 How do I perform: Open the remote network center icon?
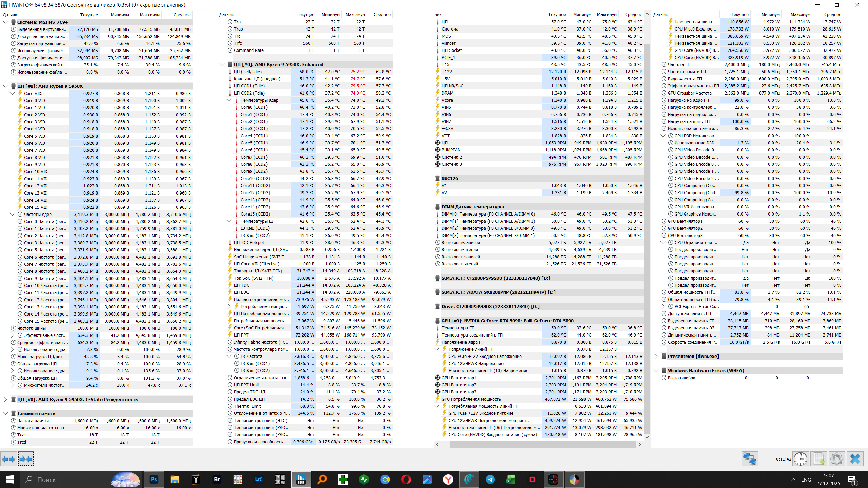[749, 459]
